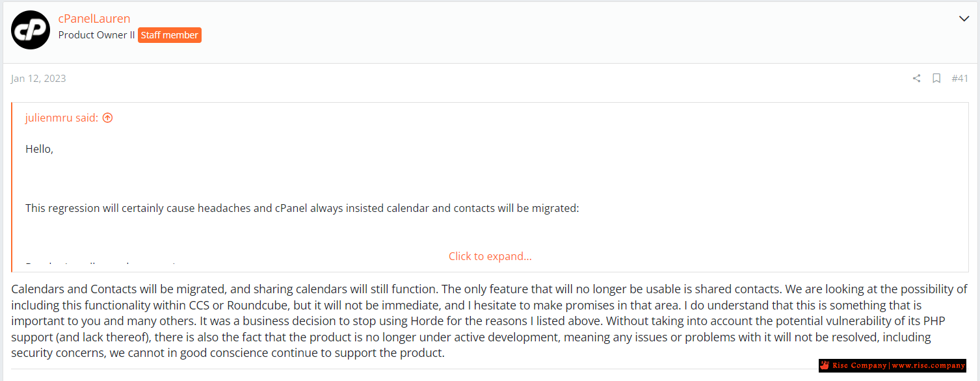Screen dimensions: 980x381
Task: Open post number #41 permalink
Action: [960, 79]
